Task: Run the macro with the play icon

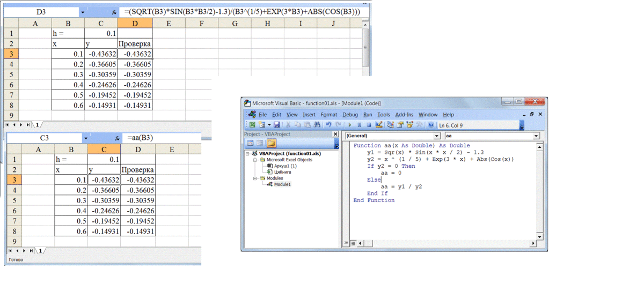Action: [350, 125]
